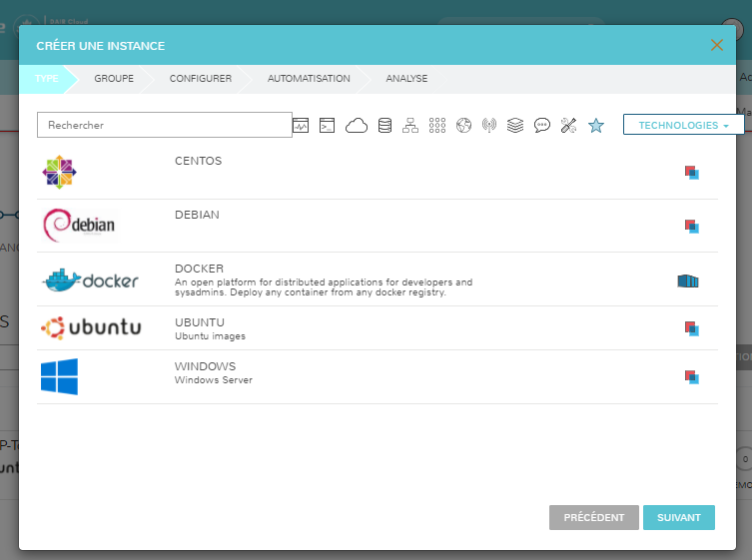Click in the Rechercher search field
The image size is (752, 560).
tap(164, 125)
